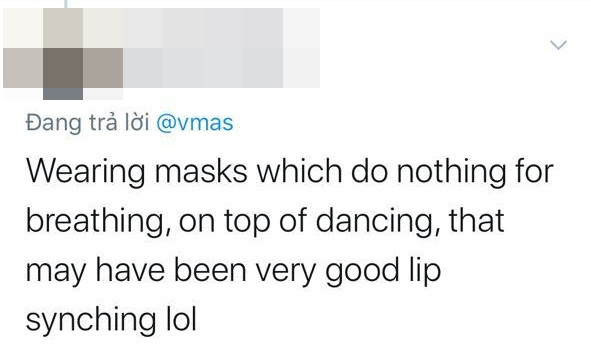This screenshot has height=363, width=591.
Task: Click the word 'nothing' in the first line
Action: (x=452, y=173)
